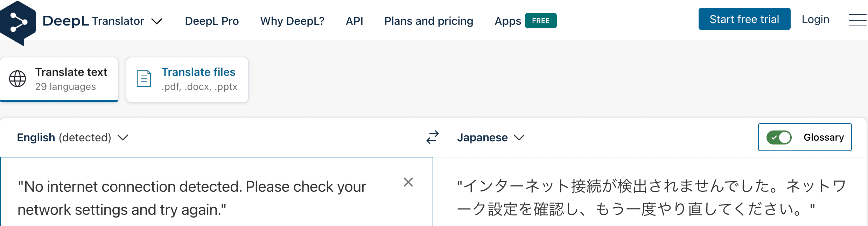Click the DeepL logo icon

[x=17, y=22]
